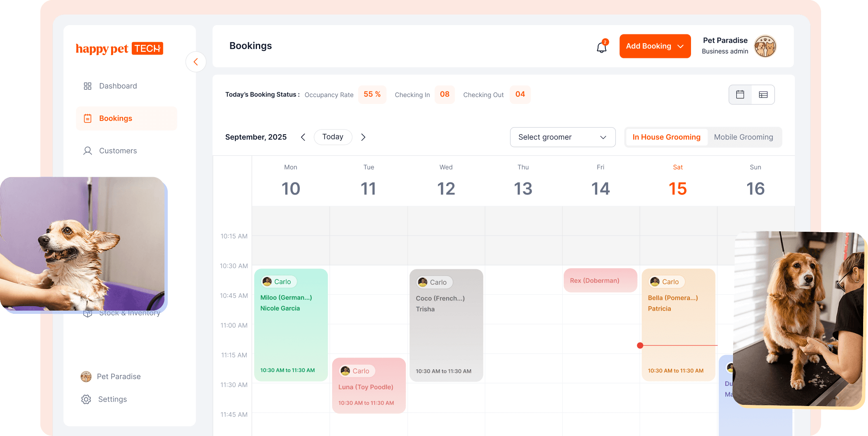Screen dimensions: 868x436
Task: Open the Rex (Doberman) booking
Action: (600, 280)
